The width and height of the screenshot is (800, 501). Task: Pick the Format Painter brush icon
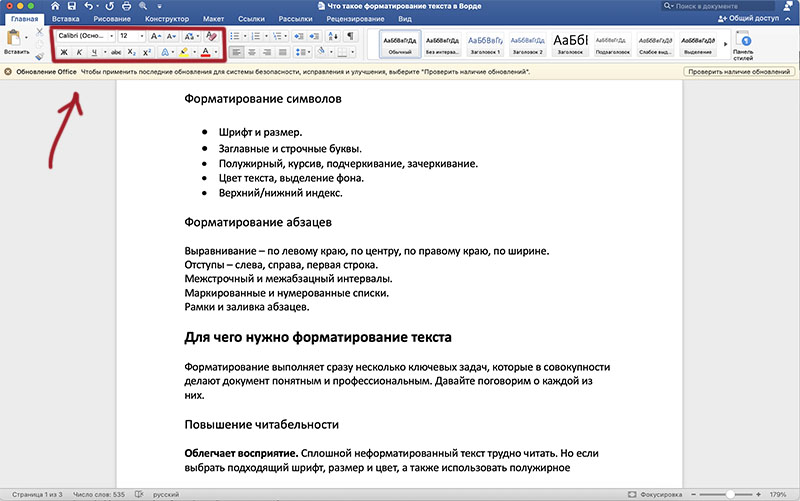tap(40, 56)
